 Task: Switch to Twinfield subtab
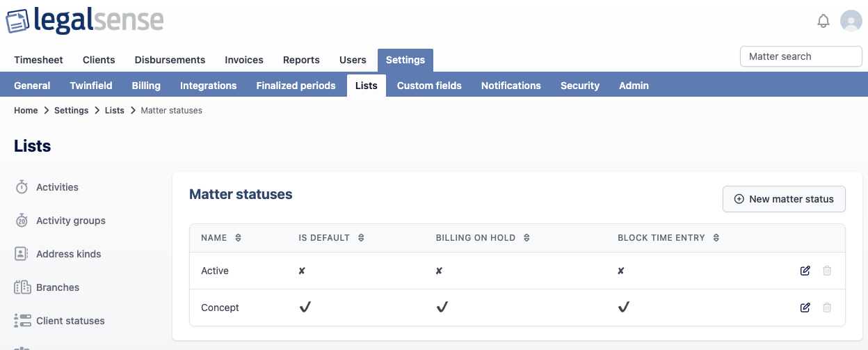[91, 86]
